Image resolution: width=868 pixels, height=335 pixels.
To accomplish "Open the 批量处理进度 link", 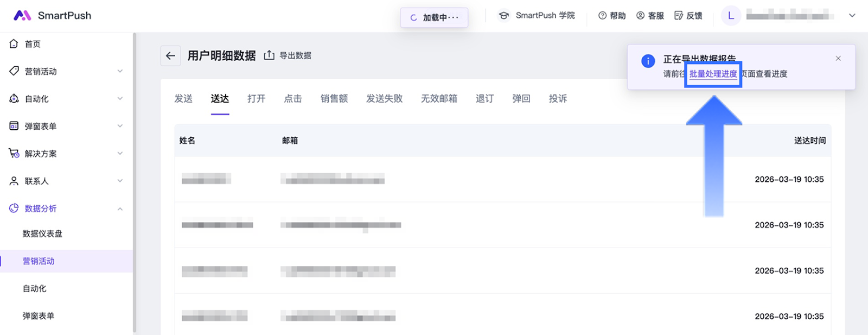I will click(713, 74).
